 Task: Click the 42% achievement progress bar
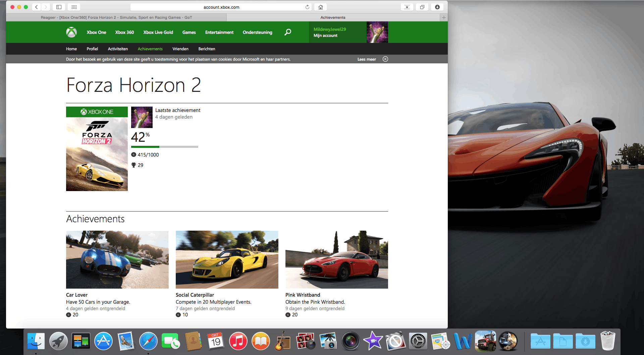[165, 147]
